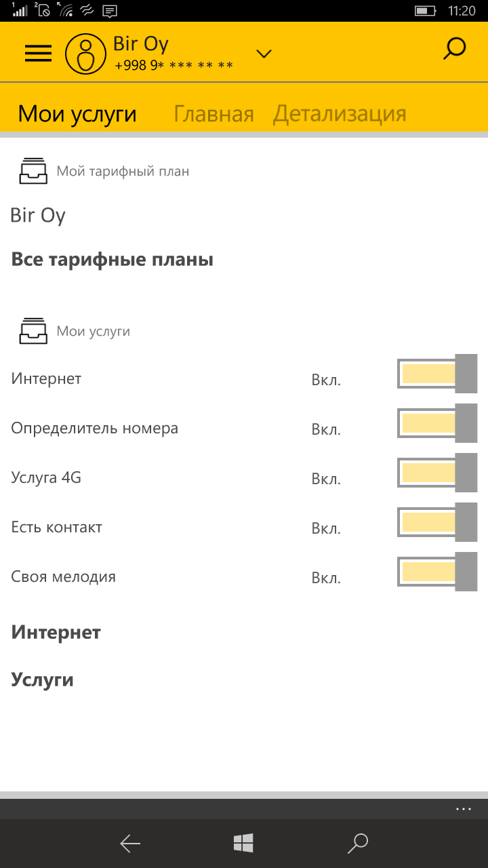The width and height of the screenshot is (488, 868).
Task: Toggle the Определитель номера service
Action: point(437,423)
